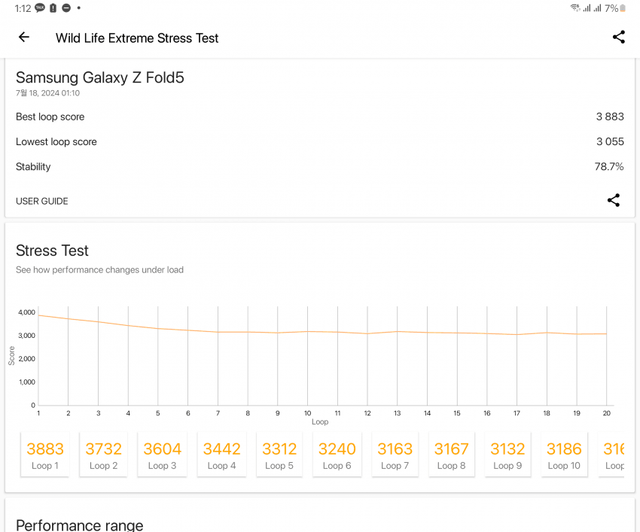Viewport: 640px width, 532px height.
Task: Open the Loop 7 score card
Action: 395,455
